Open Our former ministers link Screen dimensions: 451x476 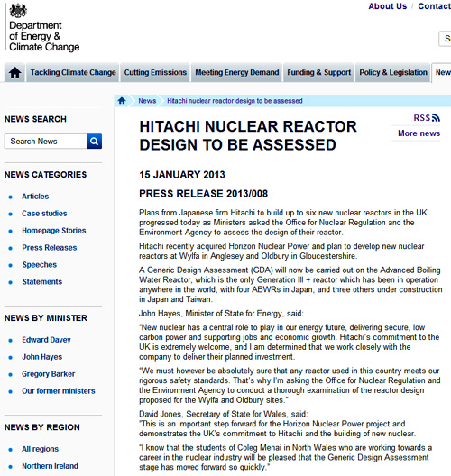(59, 391)
